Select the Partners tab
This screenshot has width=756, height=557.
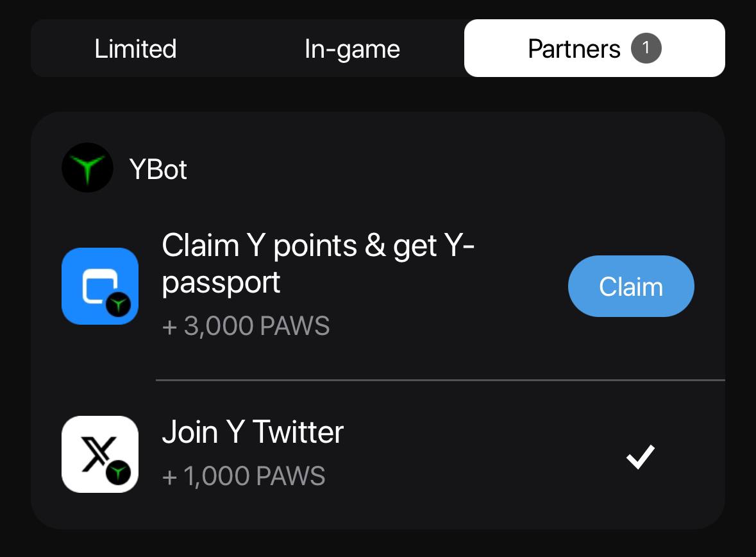point(594,48)
